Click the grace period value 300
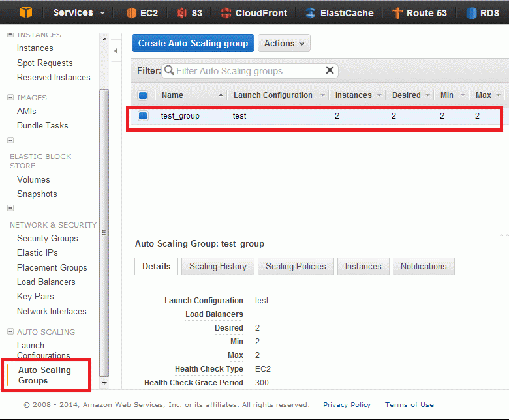 262,383
